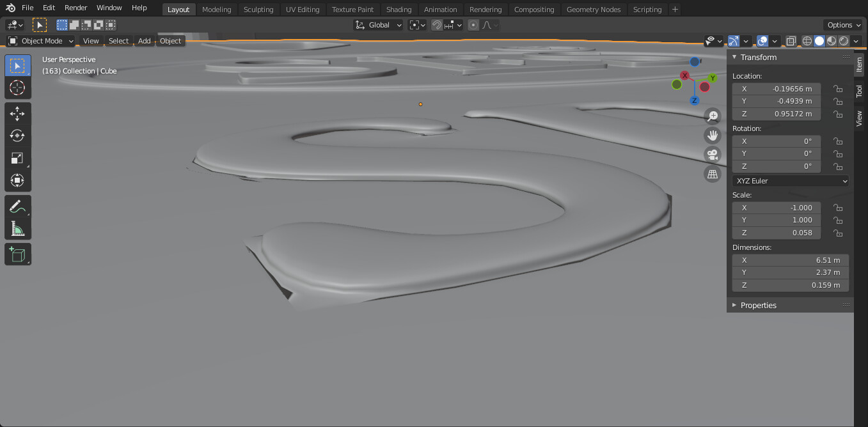Click the Dimensions X 6.51 m field
This screenshot has width=868, height=427.
(x=791, y=260)
